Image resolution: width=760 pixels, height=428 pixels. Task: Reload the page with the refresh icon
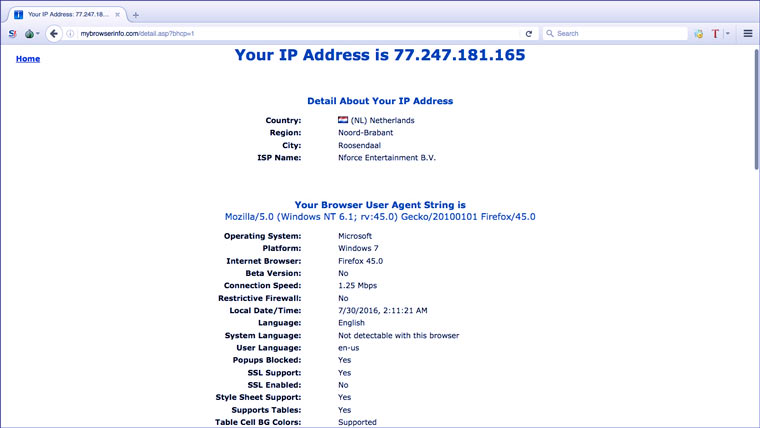click(x=529, y=33)
